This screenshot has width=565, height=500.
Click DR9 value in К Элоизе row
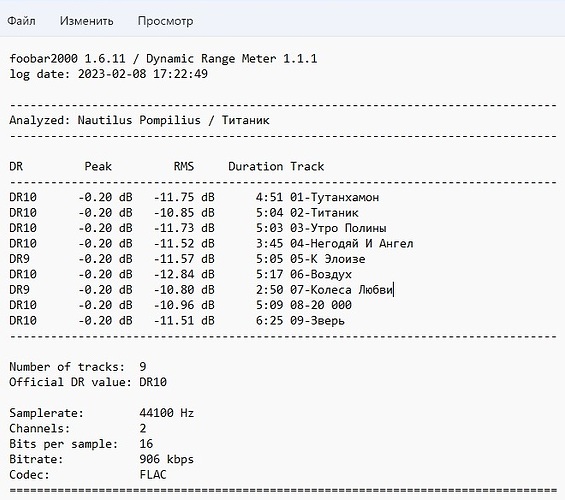tap(19, 259)
